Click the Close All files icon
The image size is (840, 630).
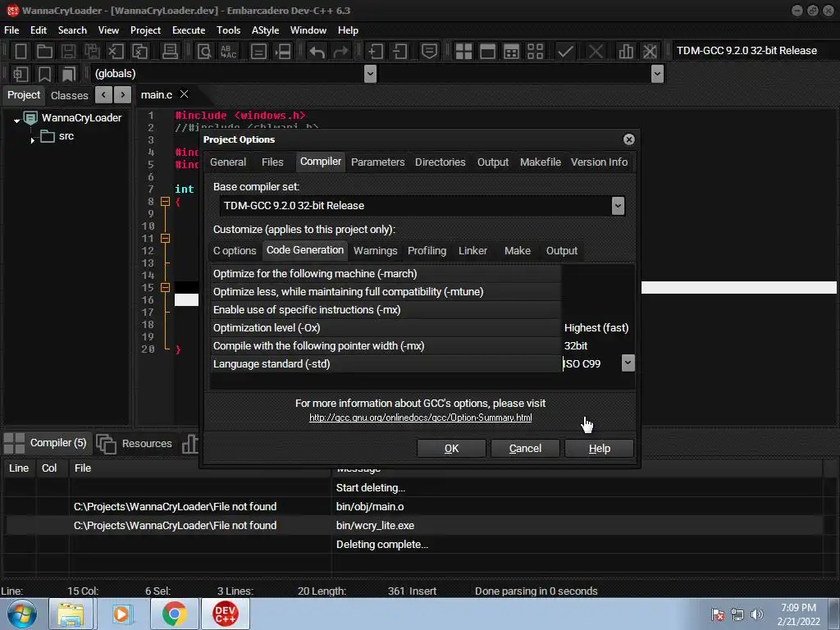click(x=139, y=51)
